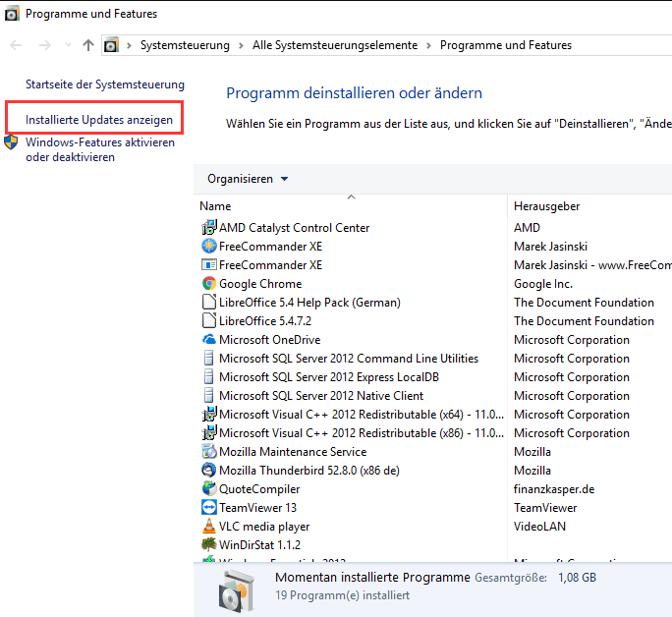This screenshot has width=672, height=617.
Task: Click the Visual C++ 2012 Redistributable (x86) icon
Action: click(209, 432)
